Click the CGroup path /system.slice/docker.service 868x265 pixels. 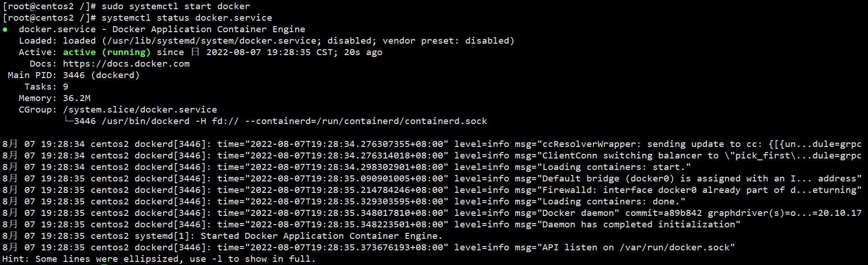click(140, 110)
